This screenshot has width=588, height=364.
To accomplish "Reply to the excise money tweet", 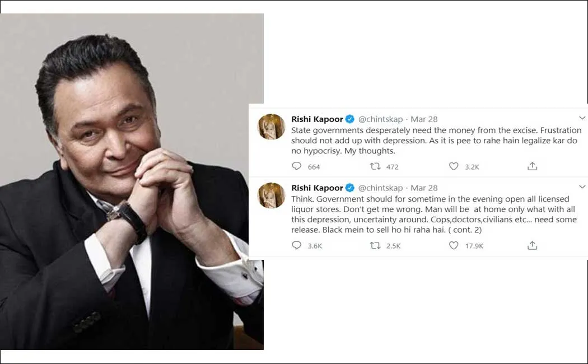I will (x=297, y=166).
